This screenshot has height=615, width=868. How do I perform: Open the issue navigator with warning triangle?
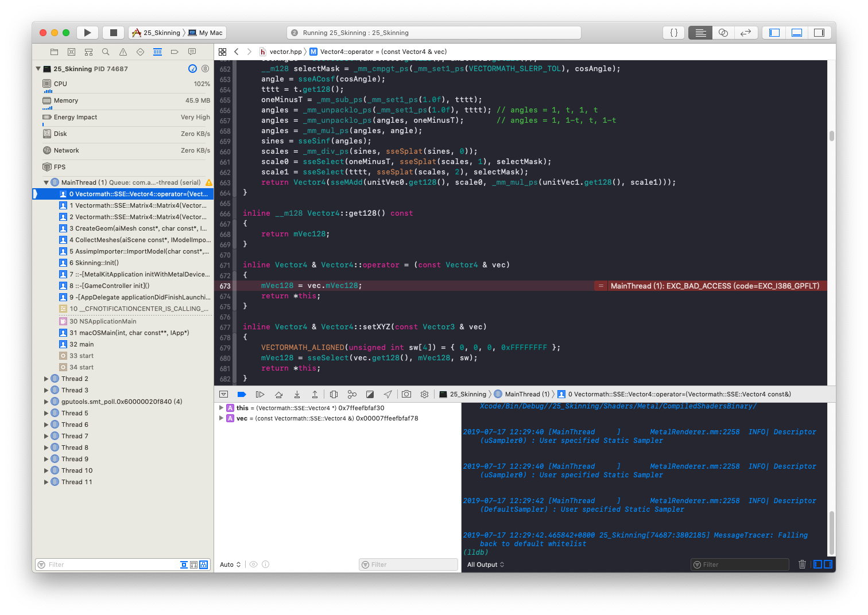point(123,52)
